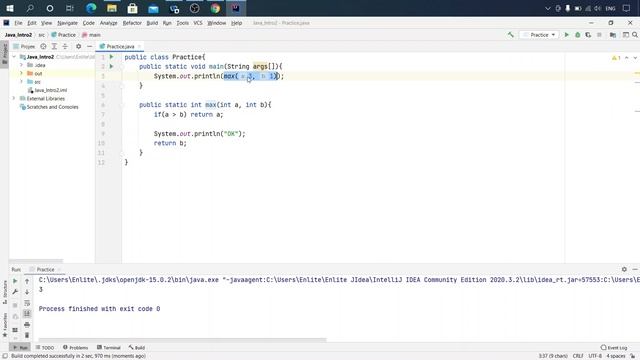Screen dimensions: 640x360
Task: Click the Select Opened File locate icon
Action: coord(43,47)
